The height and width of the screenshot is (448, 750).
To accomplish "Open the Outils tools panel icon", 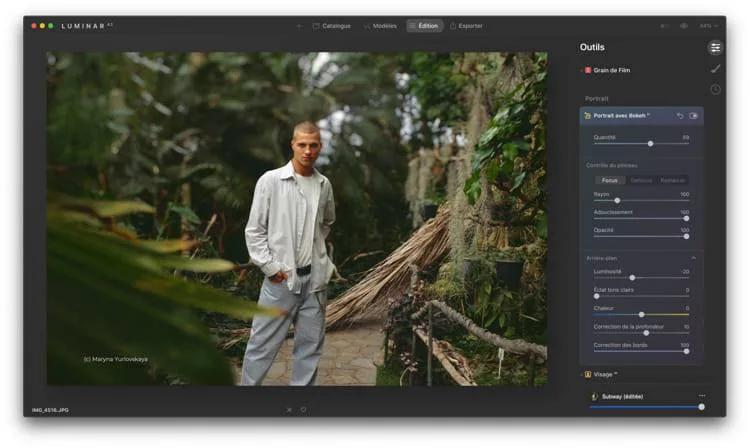I will pyautogui.click(x=715, y=47).
